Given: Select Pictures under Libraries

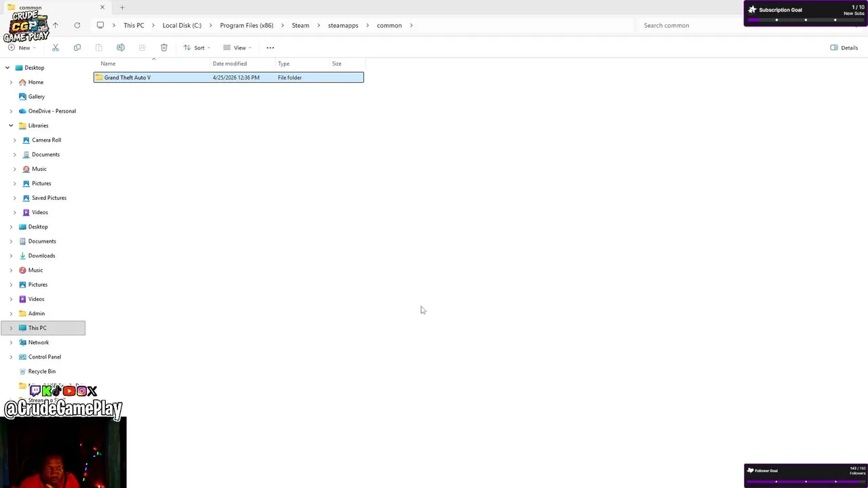Looking at the screenshot, I should coord(41,183).
